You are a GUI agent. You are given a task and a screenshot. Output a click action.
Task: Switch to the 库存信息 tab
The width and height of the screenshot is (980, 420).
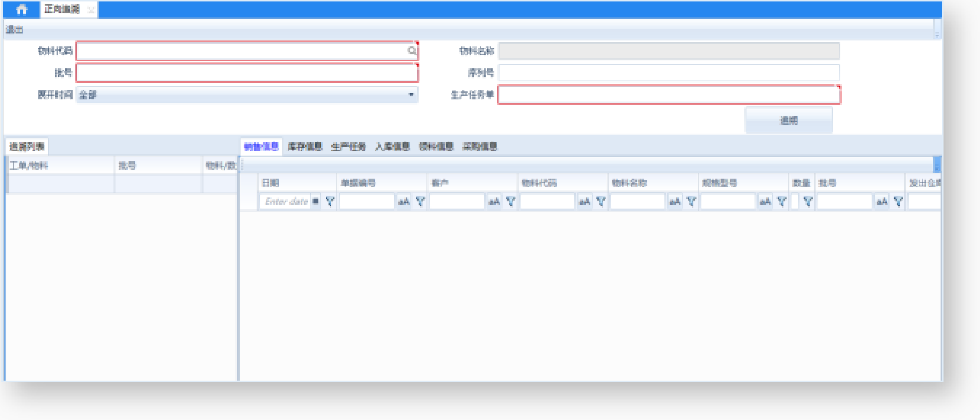tap(304, 147)
